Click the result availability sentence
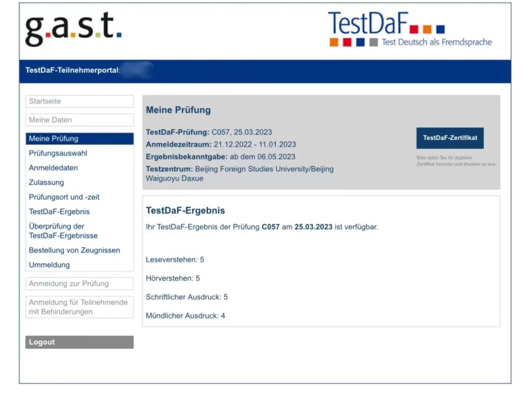Viewport: 532px width, 400px height. [262, 227]
